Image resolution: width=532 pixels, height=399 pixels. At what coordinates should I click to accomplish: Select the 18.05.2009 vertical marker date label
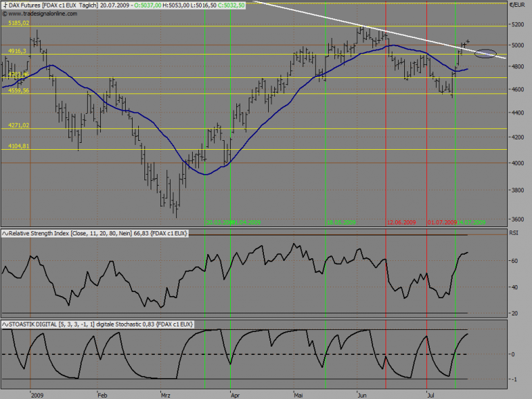click(341, 222)
